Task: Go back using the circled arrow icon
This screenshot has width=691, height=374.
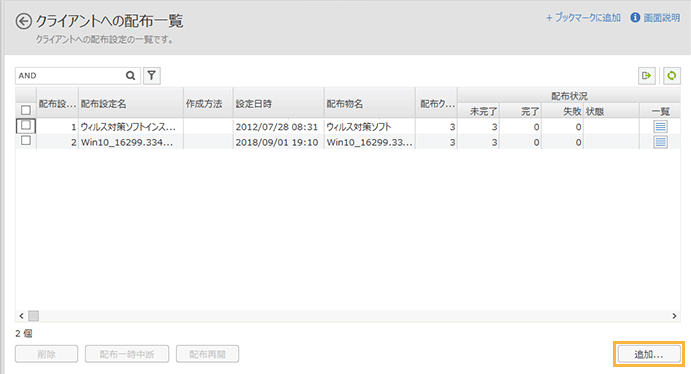Action: tap(23, 21)
